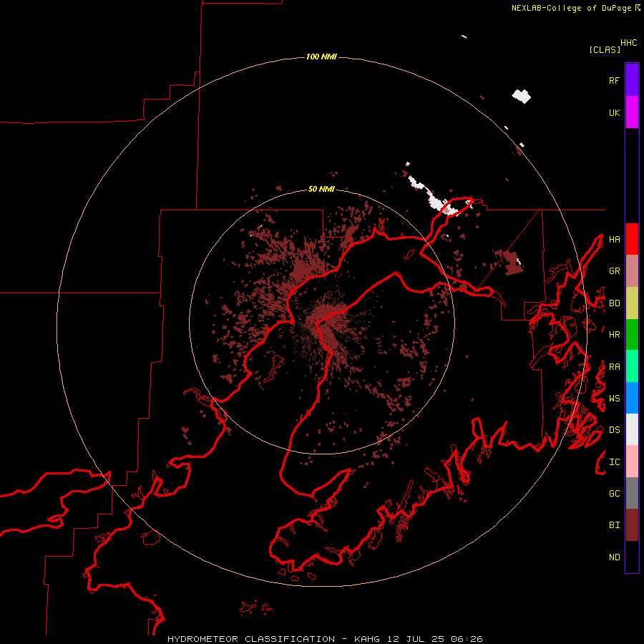This screenshot has width=644, height=644.
Task: Click the BD legend label
Action: pos(614,303)
